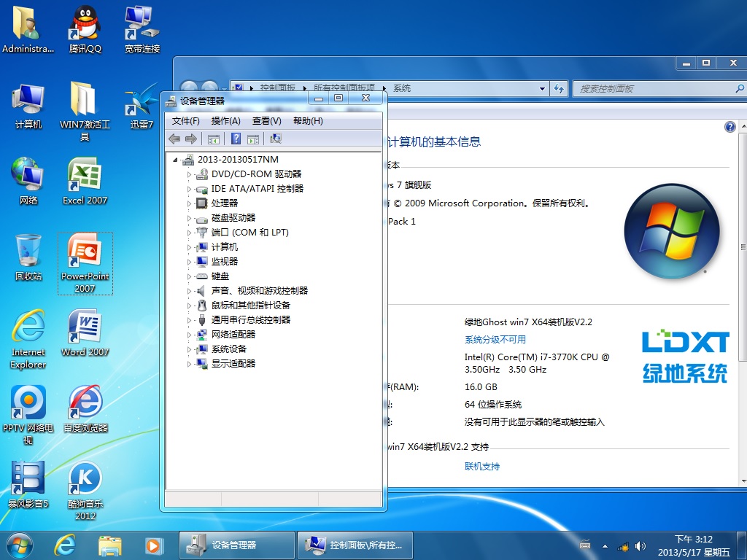Select the 键盘 tree item
This screenshot has height=560, width=747.
click(x=220, y=276)
